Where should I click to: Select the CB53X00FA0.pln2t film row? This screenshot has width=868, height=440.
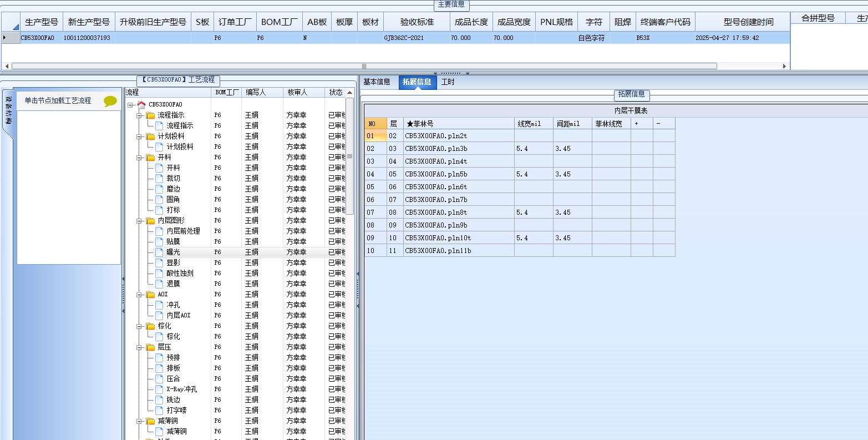coord(459,136)
